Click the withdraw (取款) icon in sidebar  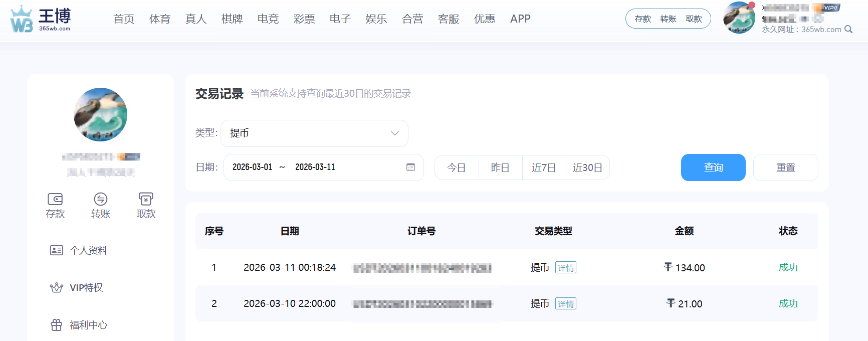(146, 199)
